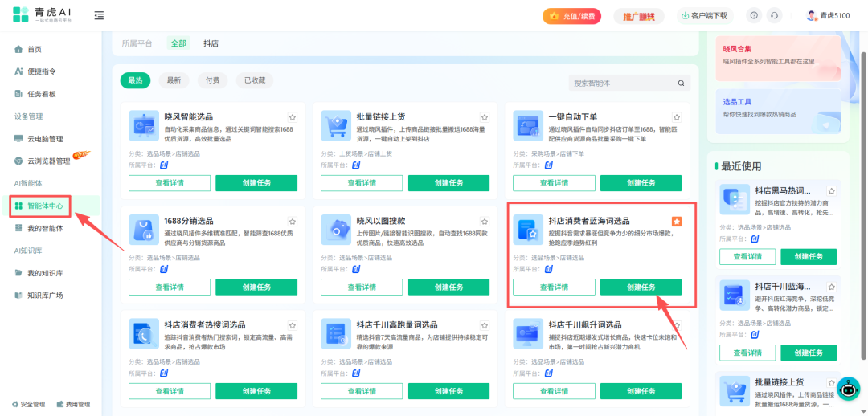This screenshot has height=416, width=868.
Task: Favorite 晓风以图搜款 with its star
Action: [485, 222]
